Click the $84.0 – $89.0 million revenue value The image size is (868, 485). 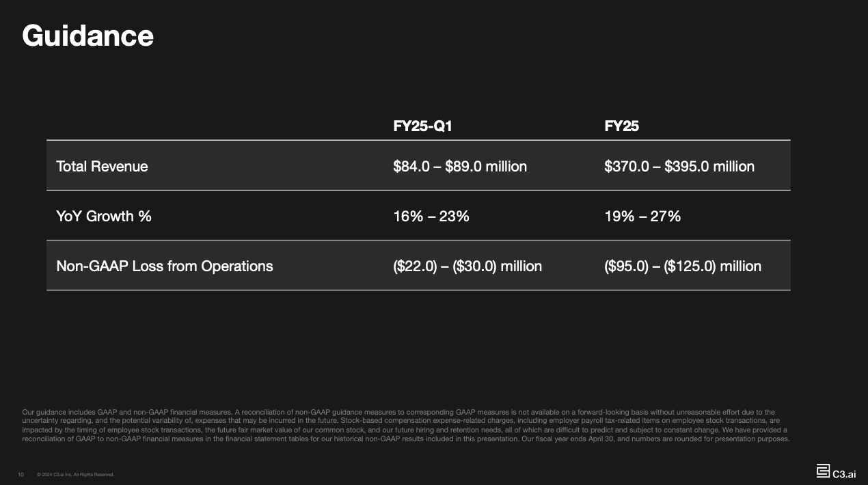pos(460,166)
